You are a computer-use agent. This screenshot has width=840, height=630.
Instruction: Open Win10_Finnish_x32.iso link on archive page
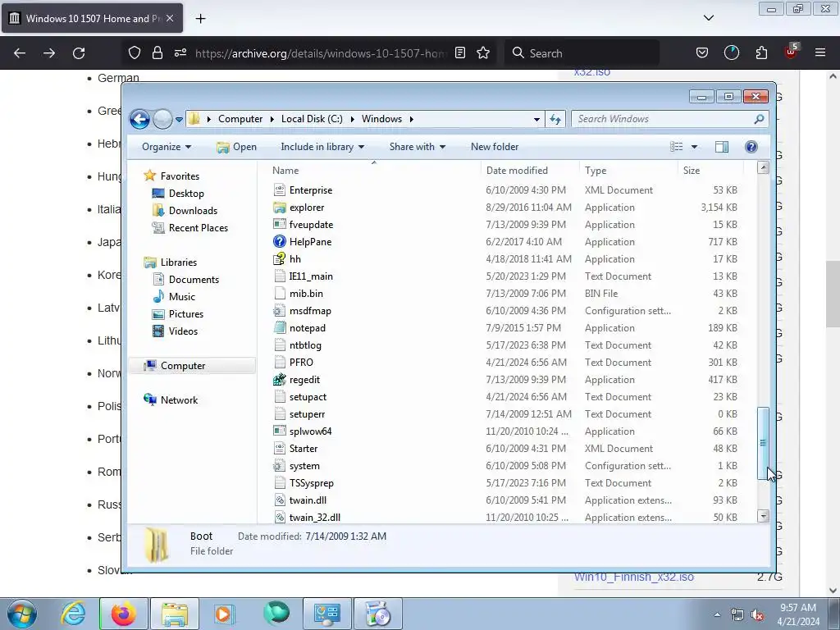[634, 577]
